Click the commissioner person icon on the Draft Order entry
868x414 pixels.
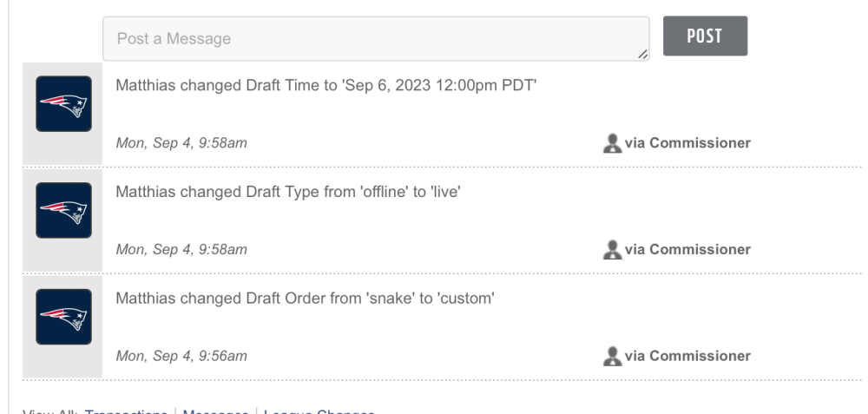[612, 356]
